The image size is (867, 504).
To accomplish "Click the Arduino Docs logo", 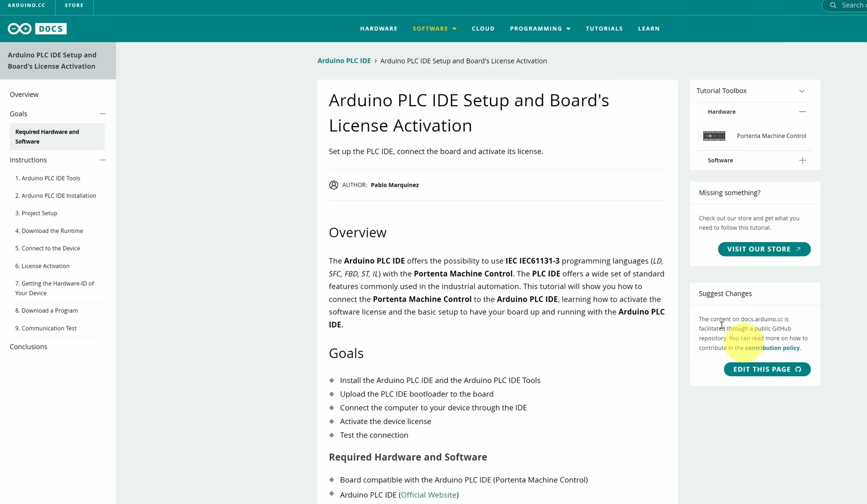I will coord(37,28).
